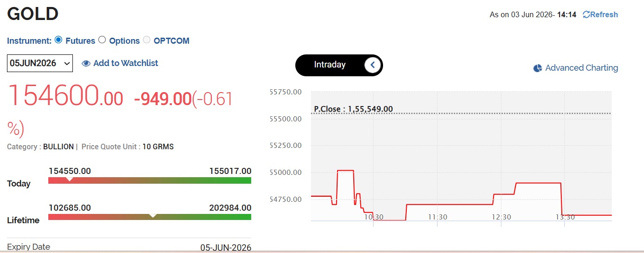Click the P.Close dotted line on chart
The height and width of the screenshot is (253, 644).
(x=462, y=113)
